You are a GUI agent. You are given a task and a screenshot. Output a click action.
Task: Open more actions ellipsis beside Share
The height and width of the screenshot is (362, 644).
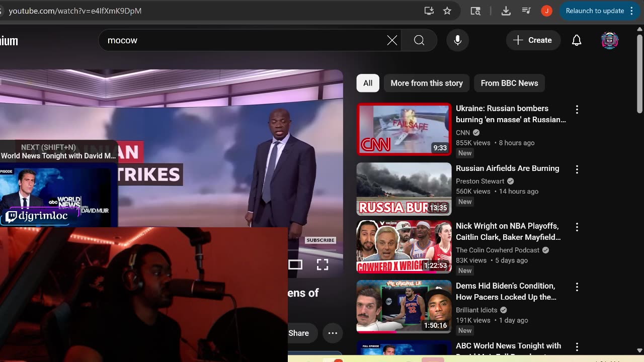coord(333,333)
